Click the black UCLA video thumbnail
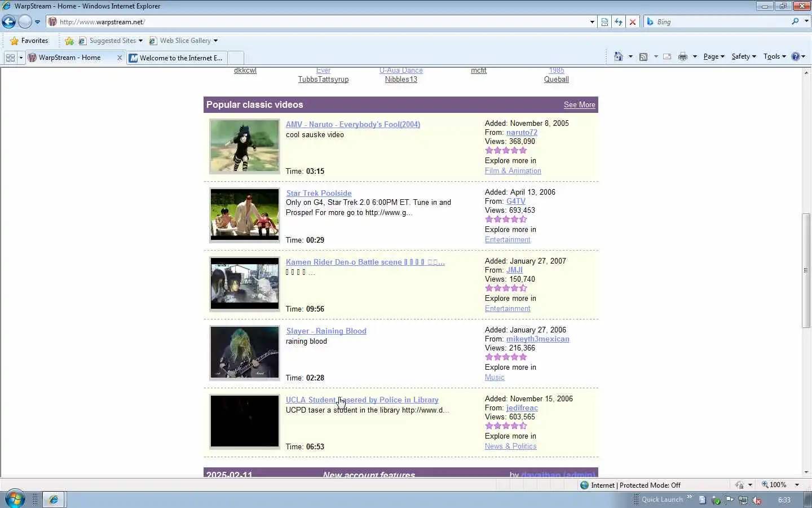The width and height of the screenshot is (812, 508). (x=245, y=422)
